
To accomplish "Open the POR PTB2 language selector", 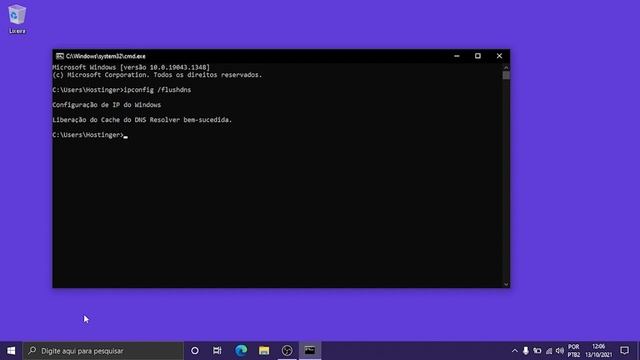I will 573,351.
